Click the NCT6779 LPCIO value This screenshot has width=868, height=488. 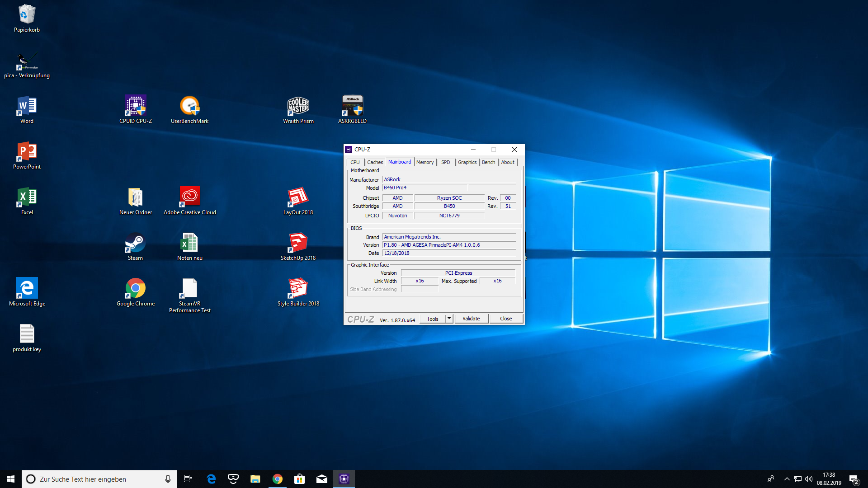[x=449, y=216]
